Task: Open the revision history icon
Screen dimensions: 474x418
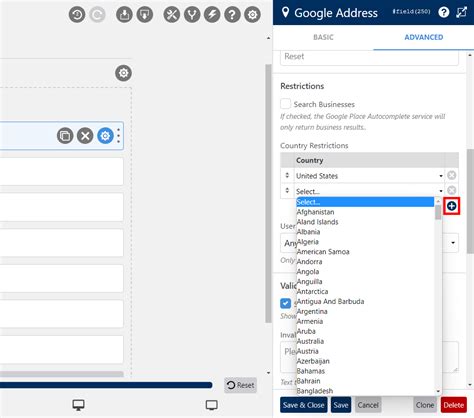Action: [77, 15]
